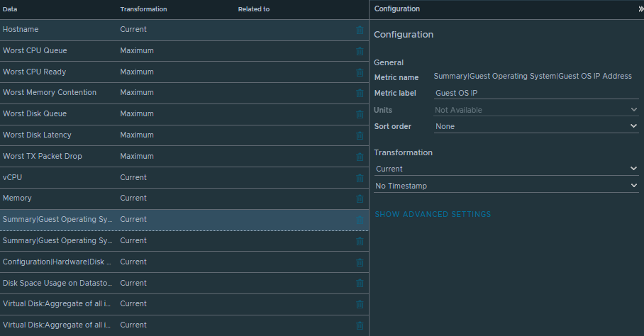Delete Worst Disk Latency using trash icon

360,136
